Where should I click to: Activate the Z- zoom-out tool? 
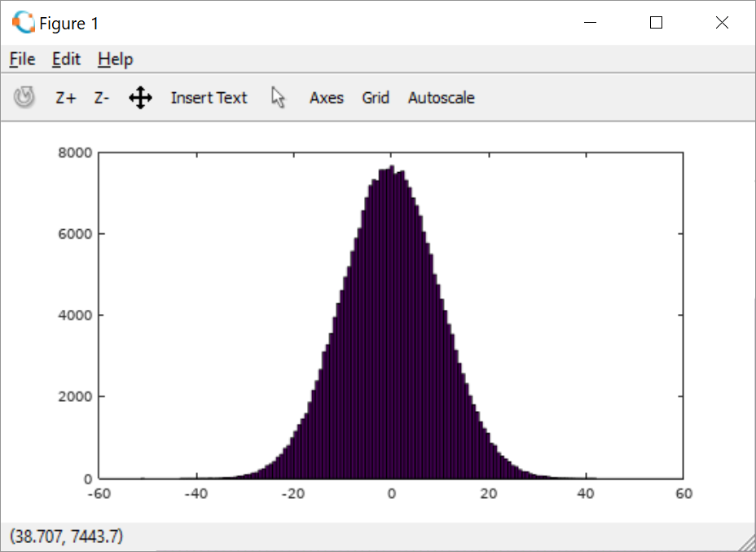tap(101, 97)
